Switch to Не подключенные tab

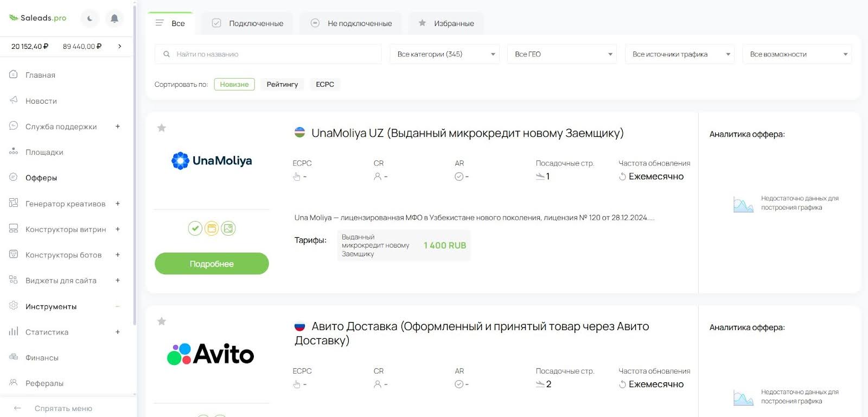351,23
